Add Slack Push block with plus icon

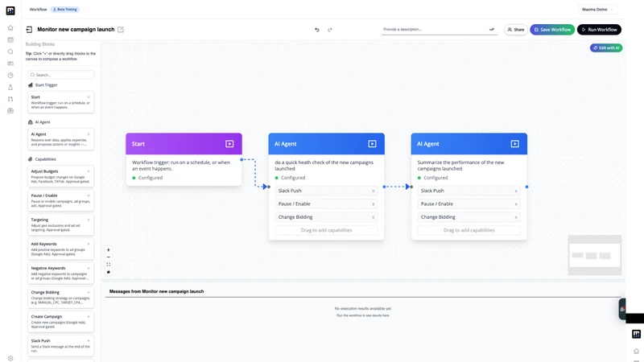pos(89,340)
